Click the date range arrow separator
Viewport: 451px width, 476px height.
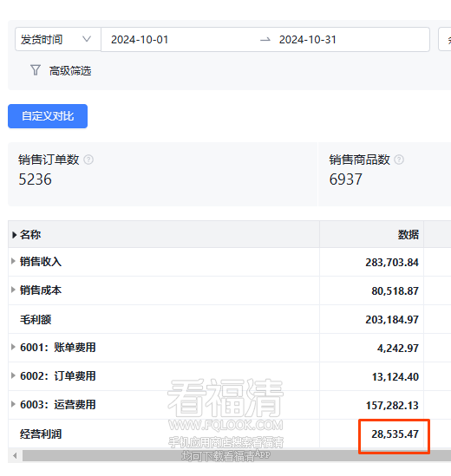click(x=265, y=40)
